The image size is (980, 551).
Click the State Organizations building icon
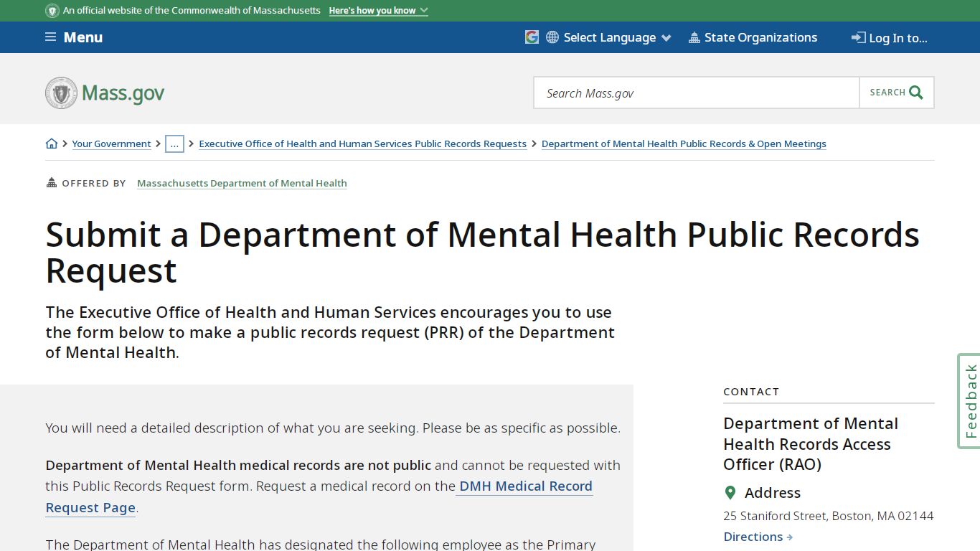[694, 37]
